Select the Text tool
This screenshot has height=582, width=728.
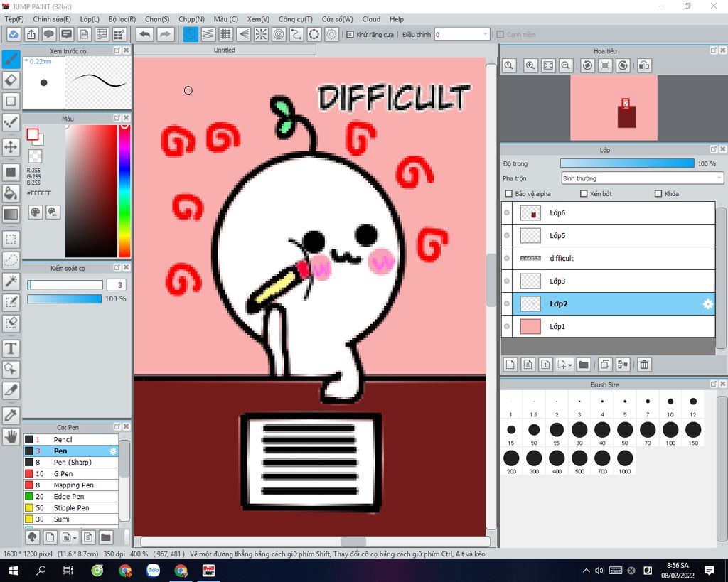11,348
